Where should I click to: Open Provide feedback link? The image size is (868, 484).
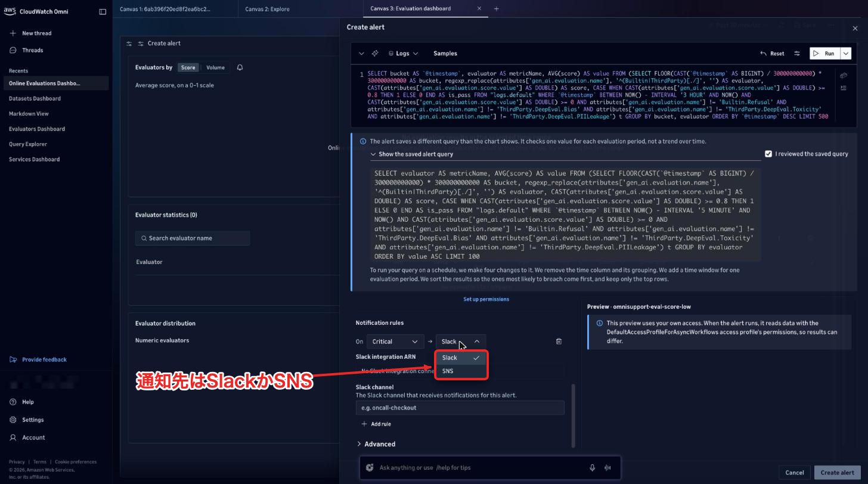[x=44, y=359]
